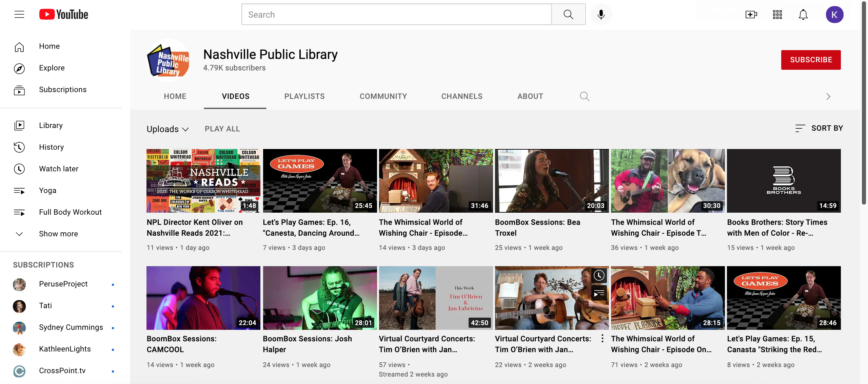Click Wishing Chair 30:30 dog thumbnail
Image resolution: width=868 pixels, height=384 pixels.
coord(668,181)
